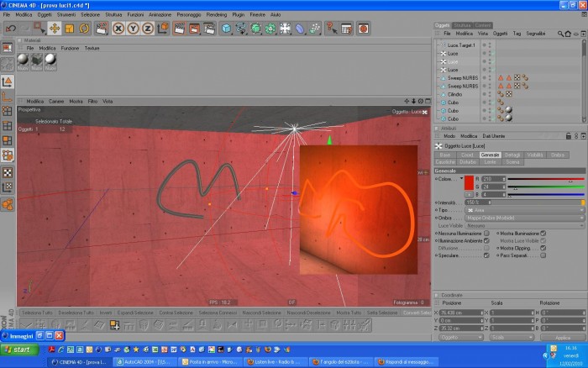
Task: Click the Seleziona Tutto button
Action: (x=37, y=313)
